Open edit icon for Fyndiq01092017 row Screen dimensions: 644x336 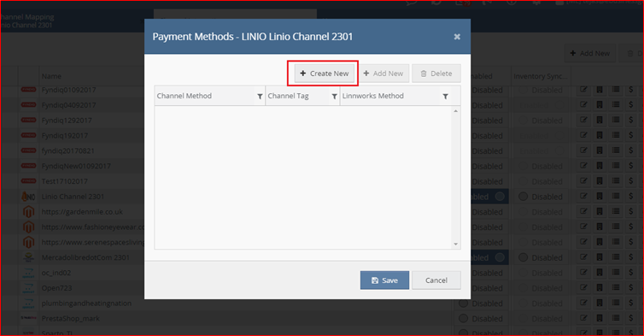583,90
